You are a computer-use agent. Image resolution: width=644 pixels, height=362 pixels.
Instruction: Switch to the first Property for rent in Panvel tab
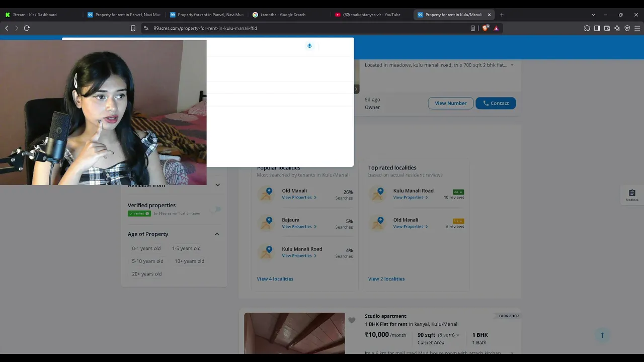[x=124, y=15]
